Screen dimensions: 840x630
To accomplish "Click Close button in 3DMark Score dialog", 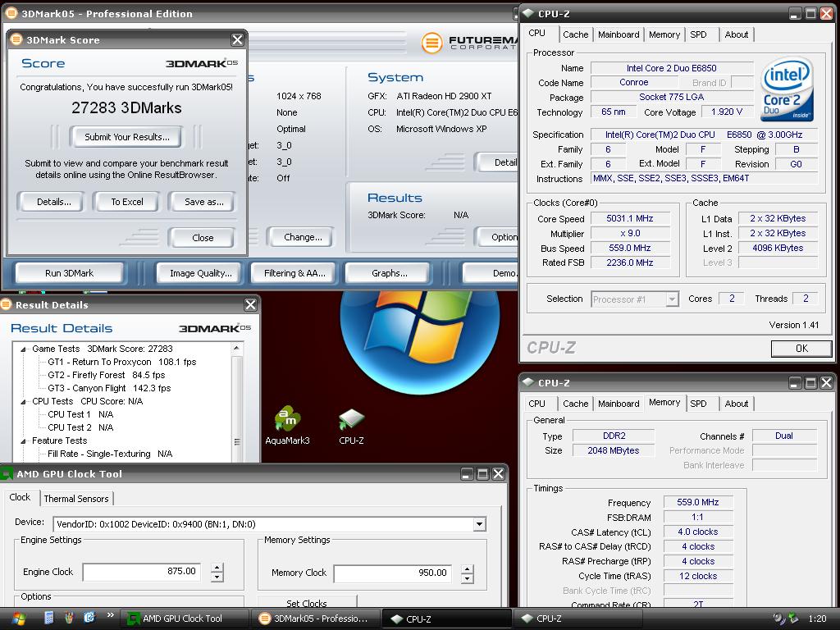I will point(203,238).
